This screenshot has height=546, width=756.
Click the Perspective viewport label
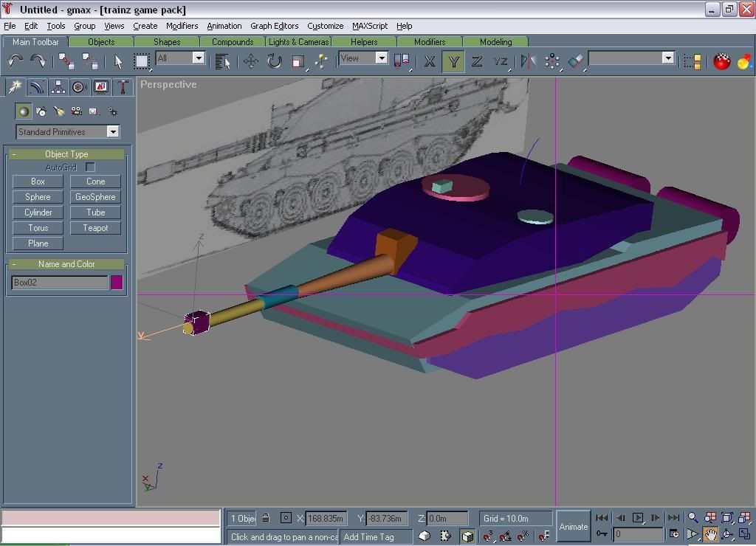(x=168, y=84)
